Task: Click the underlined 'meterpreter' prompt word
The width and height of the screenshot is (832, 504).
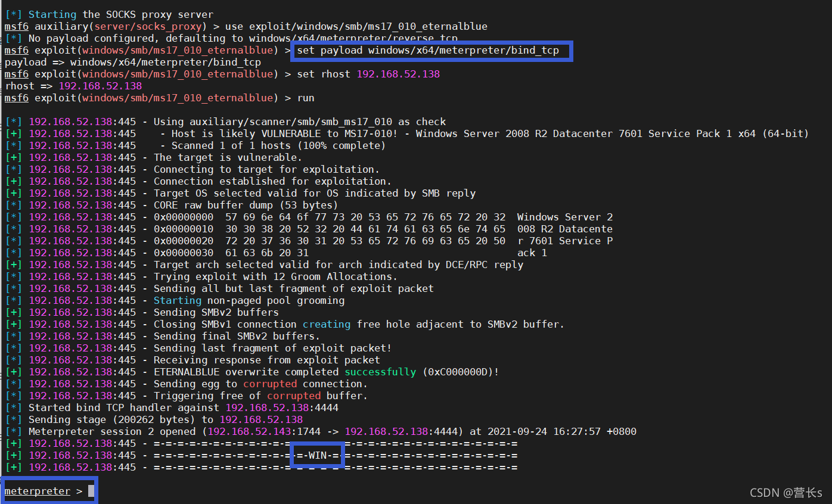Action: (38, 491)
